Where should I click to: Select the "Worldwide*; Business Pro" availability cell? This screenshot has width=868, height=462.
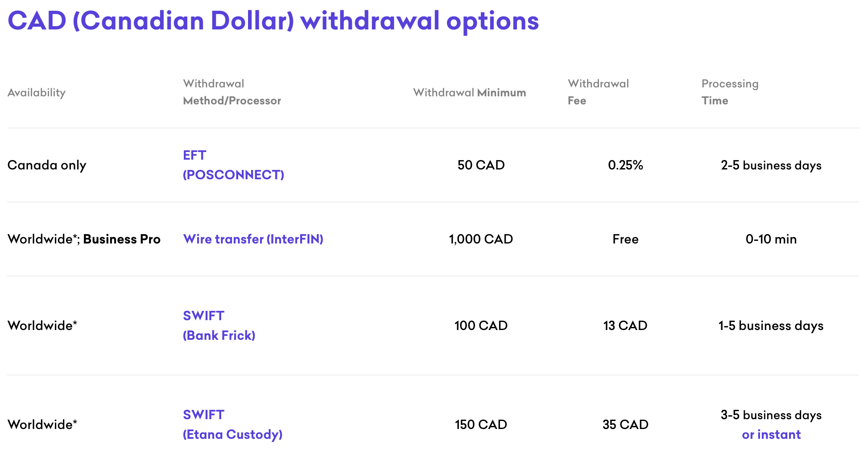(84, 239)
